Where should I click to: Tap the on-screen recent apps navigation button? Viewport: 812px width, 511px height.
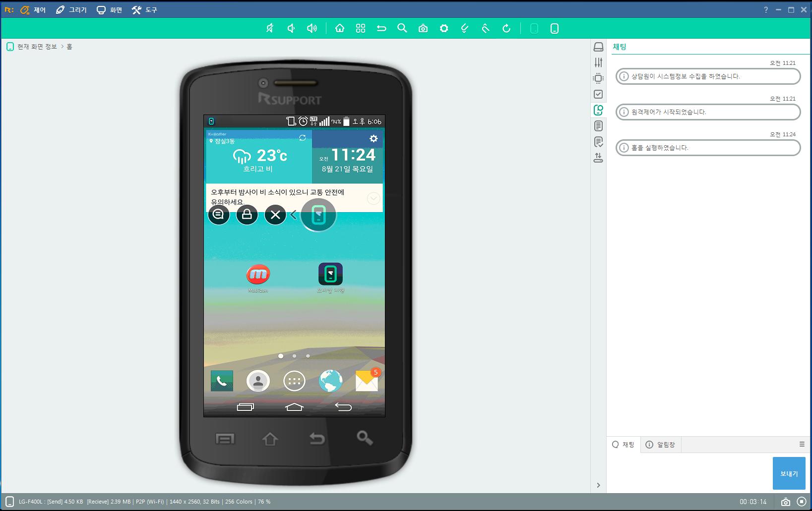click(246, 407)
